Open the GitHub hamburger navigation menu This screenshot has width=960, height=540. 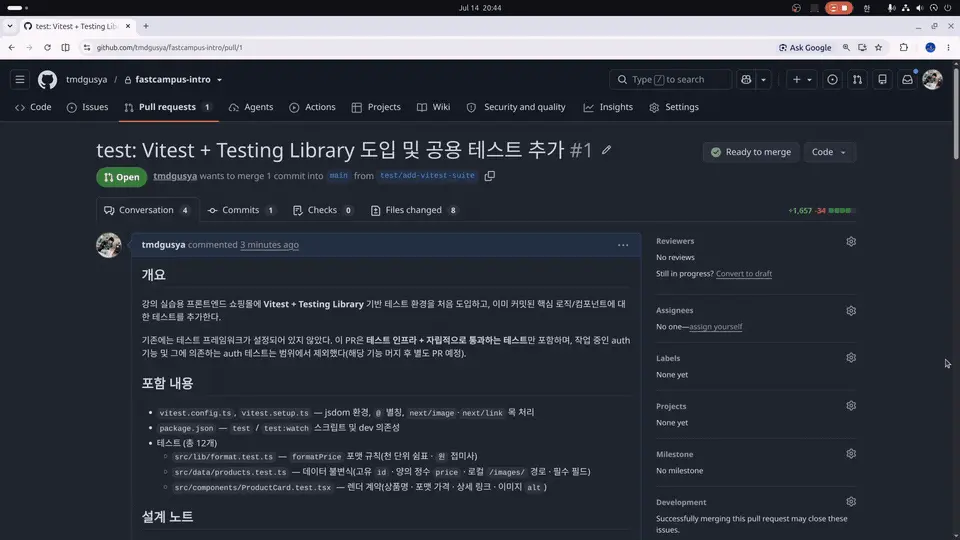pyautogui.click(x=20, y=80)
